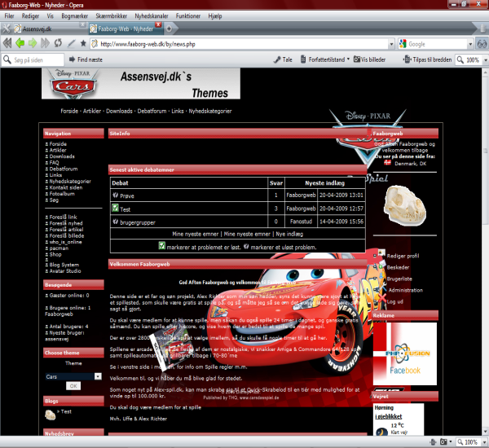Viewport: 489px width, 448px height.
Task: Click magnifier search icon on find bar
Action: pos(7,59)
